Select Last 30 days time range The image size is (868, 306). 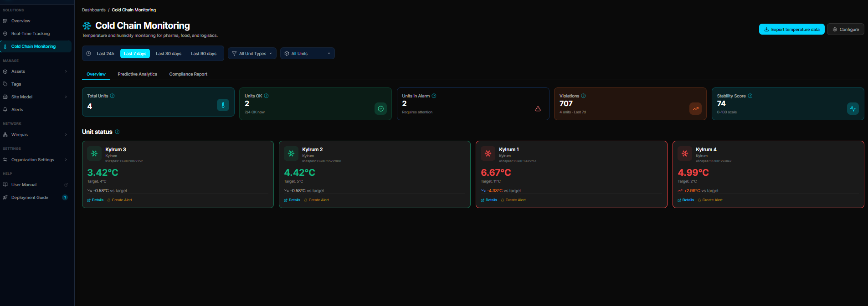pos(169,54)
